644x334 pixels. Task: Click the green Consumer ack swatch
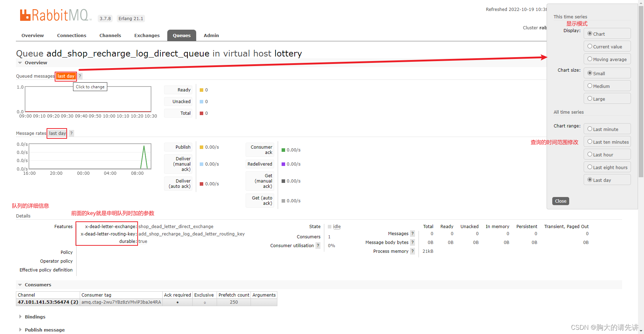pyautogui.click(x=283, y=150)
